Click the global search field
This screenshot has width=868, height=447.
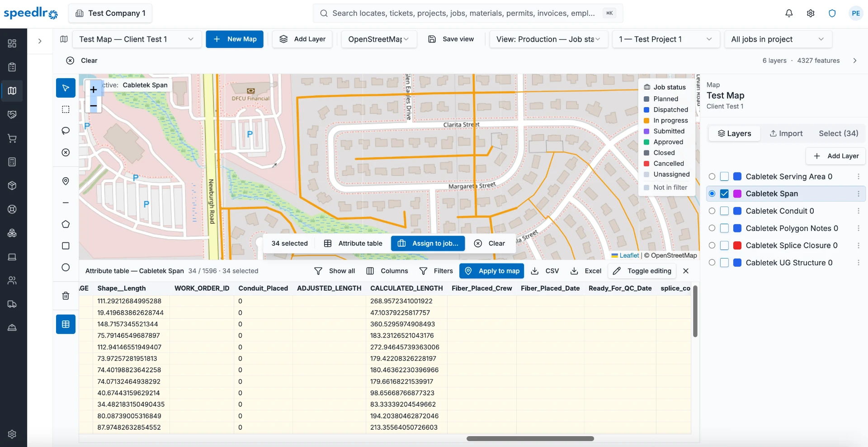point(468,13)
